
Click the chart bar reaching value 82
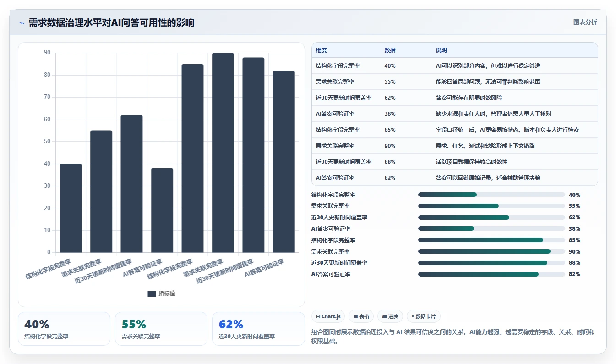(x=284, y=162)
